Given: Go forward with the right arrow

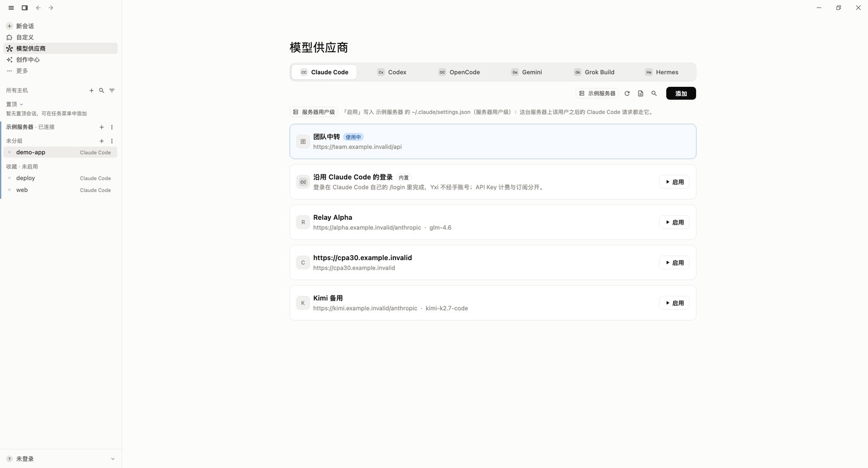Looking at the screenshot, I should click(51, 8).
